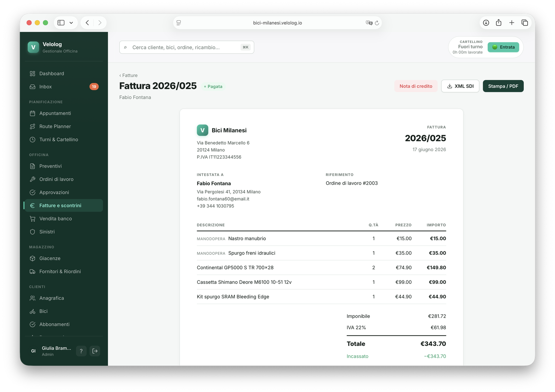This screenshot has width=555, height=392.
Task: Click the Giacenze box icon
Action: [33, 259]
